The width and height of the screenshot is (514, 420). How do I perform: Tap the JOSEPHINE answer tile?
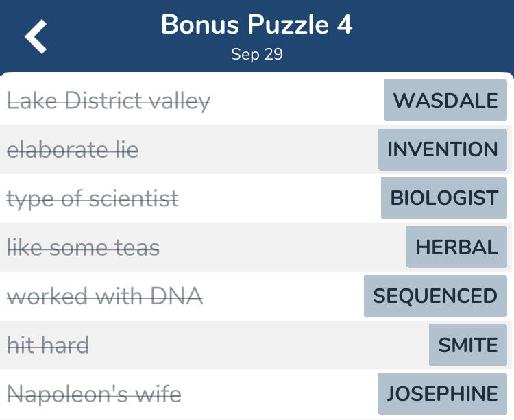pos(442,394)
